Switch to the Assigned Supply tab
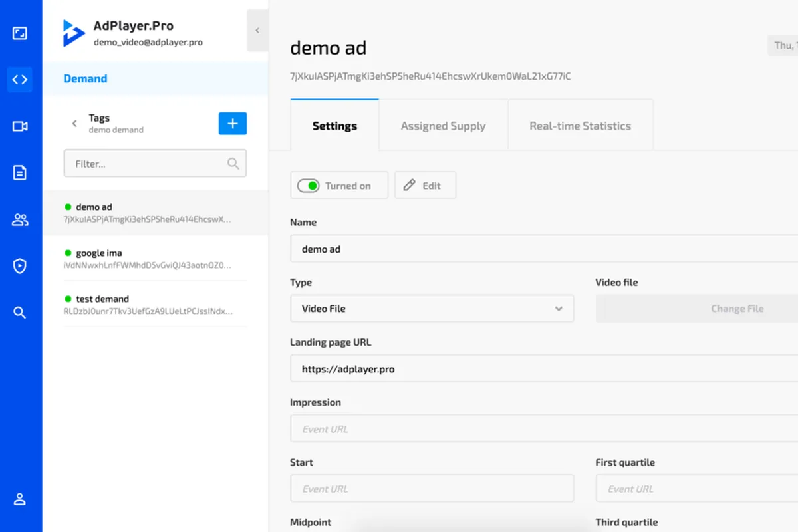 click(444, 126)
